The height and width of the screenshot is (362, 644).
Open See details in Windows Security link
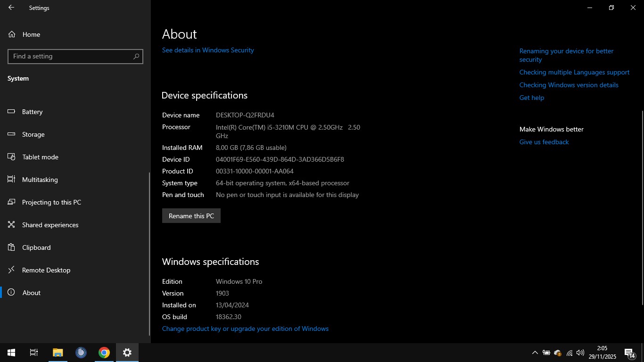pyautogui.click(x=208, y=50)
